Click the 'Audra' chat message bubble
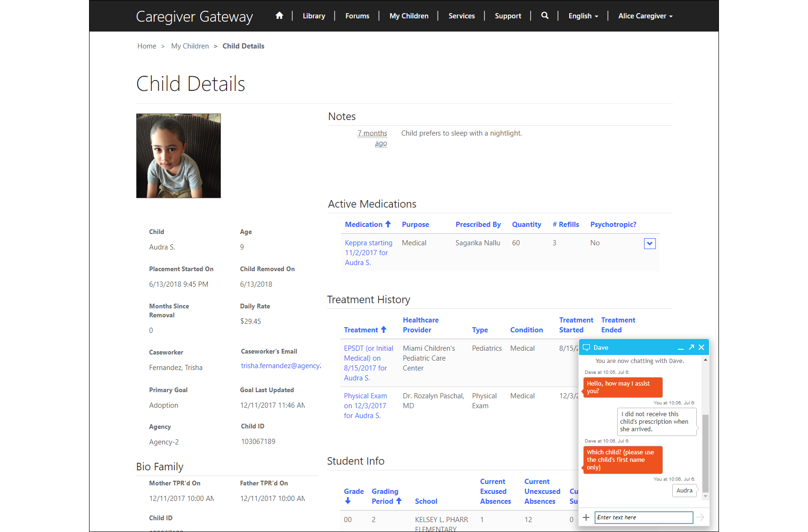Screen dimensions: 808x532 pyautogui.click(x=684, y=491)
